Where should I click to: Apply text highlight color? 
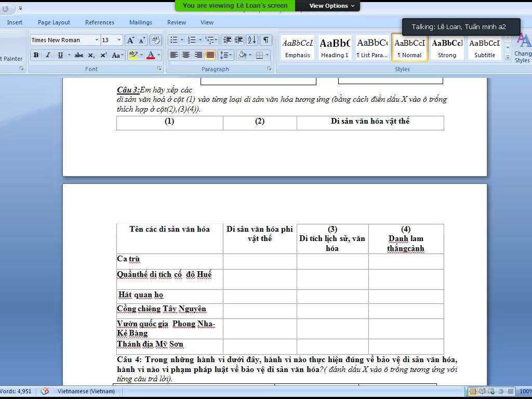tap(133, 55)
